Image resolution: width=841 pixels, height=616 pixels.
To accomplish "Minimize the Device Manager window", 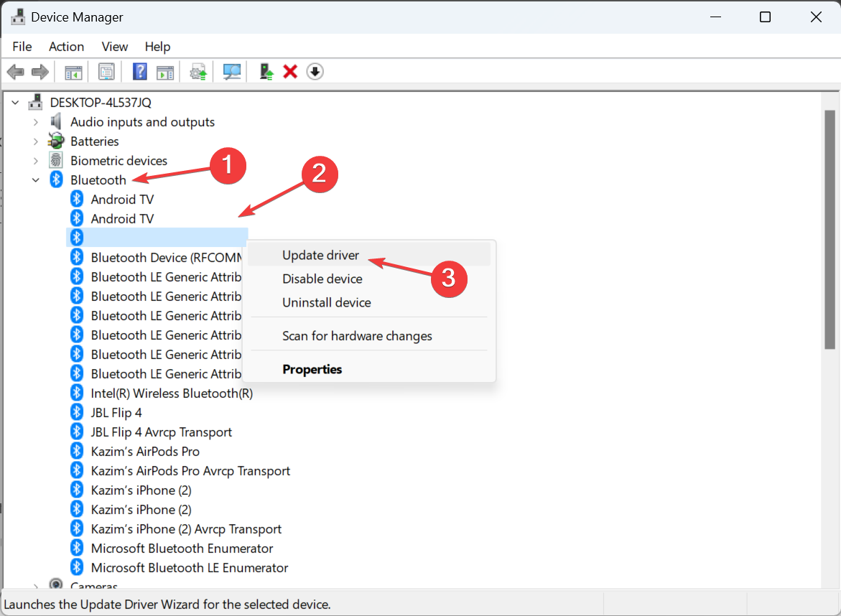I will pos(715,17).
